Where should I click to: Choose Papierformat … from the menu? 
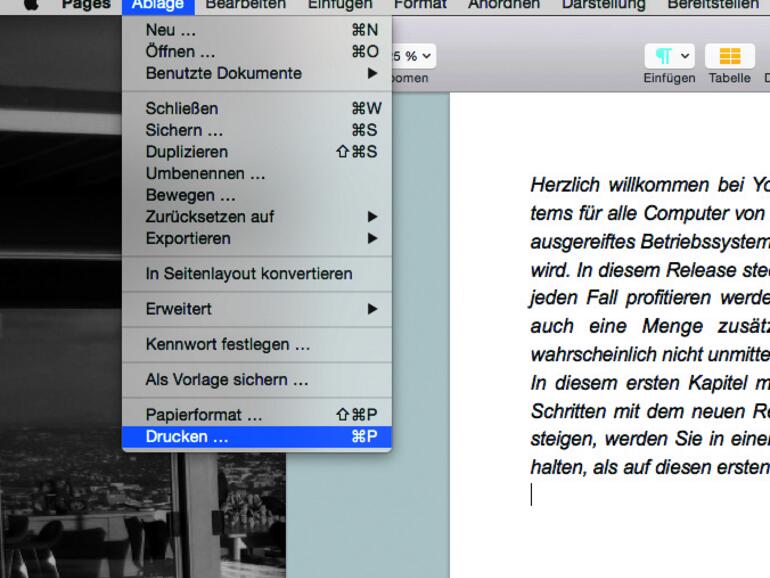[x=257, y=415]
